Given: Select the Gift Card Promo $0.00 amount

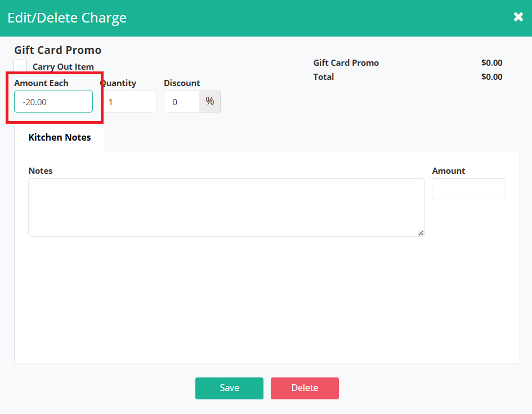Looking at the screenshot, I should tap(491, 63).
